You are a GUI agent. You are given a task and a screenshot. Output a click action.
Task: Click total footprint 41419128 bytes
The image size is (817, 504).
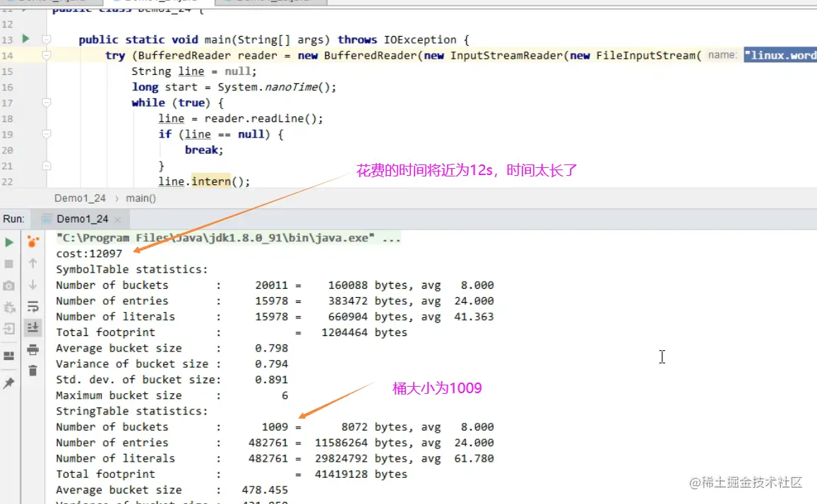tap(361, 474)
